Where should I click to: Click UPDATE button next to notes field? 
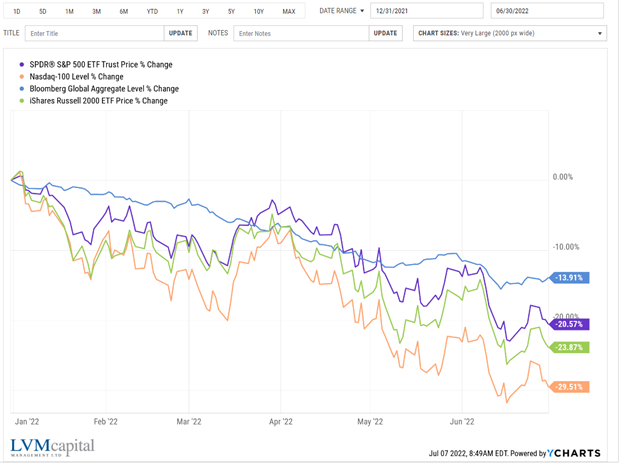[x=385, y=33]
